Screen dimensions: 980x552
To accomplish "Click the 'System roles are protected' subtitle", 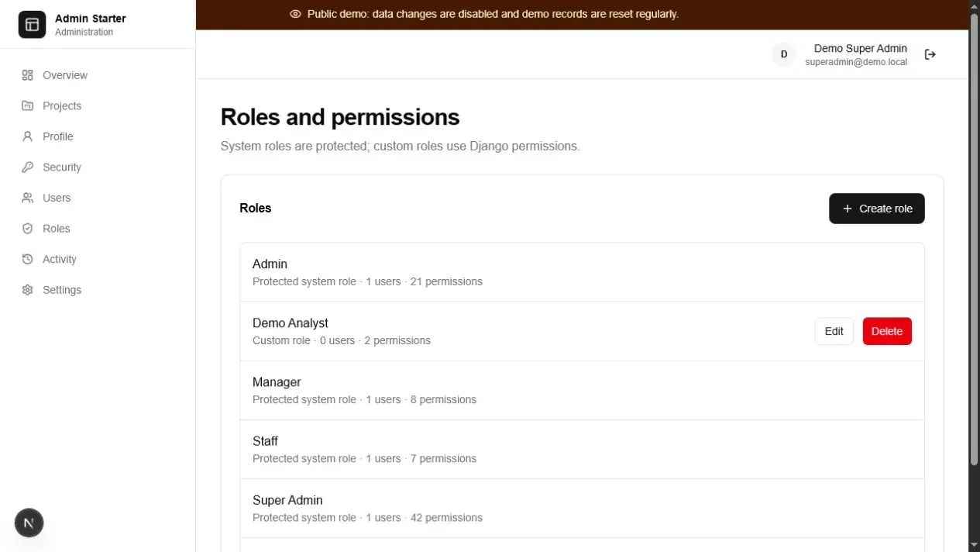I will click(x=400, y=146).
